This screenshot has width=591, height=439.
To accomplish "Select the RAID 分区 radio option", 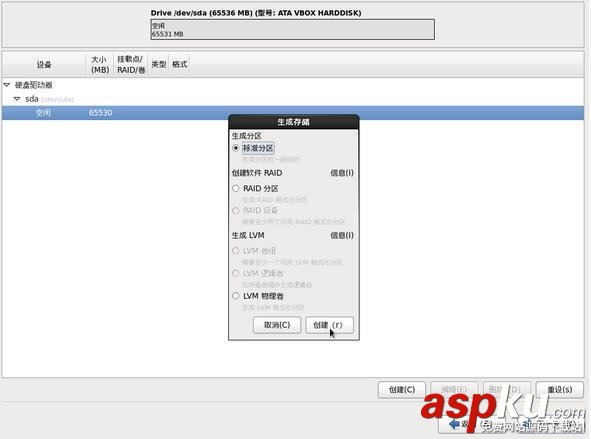I will [236, 188].
